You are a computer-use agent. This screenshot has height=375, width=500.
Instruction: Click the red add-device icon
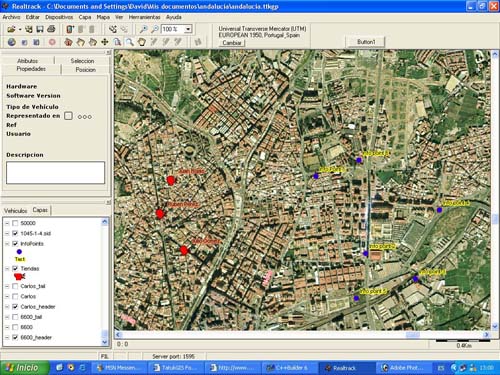(70, 29)
